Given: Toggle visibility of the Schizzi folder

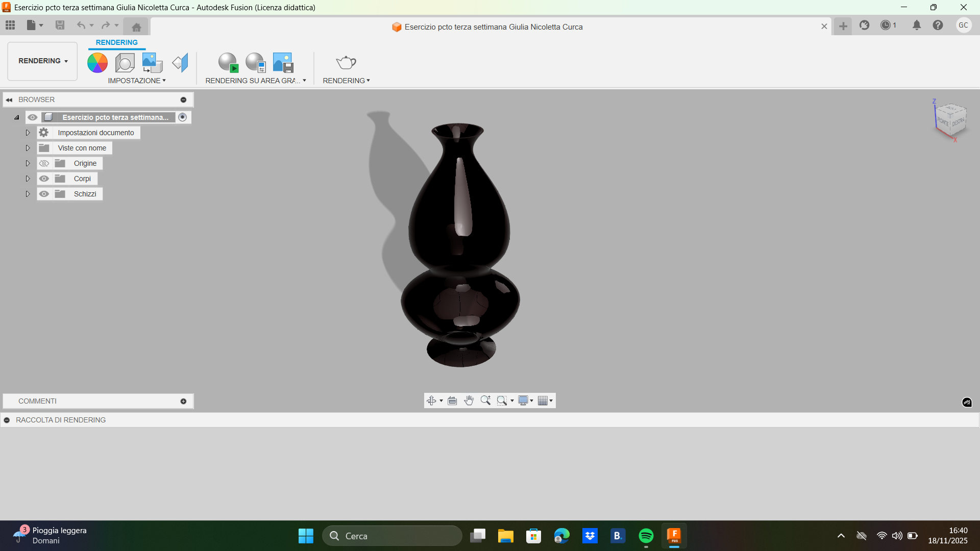Looking at the screenshot, I should point(44,194).
